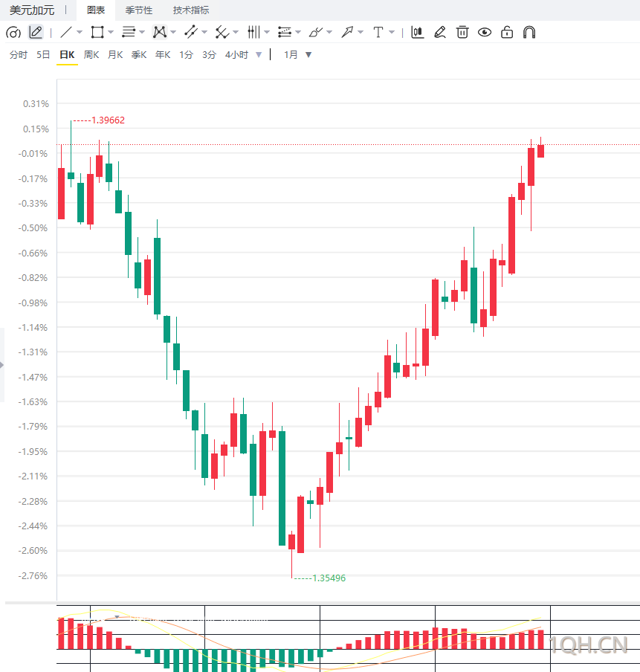
Task: Select the 分时 timeframe
Action: click(19, 55)
